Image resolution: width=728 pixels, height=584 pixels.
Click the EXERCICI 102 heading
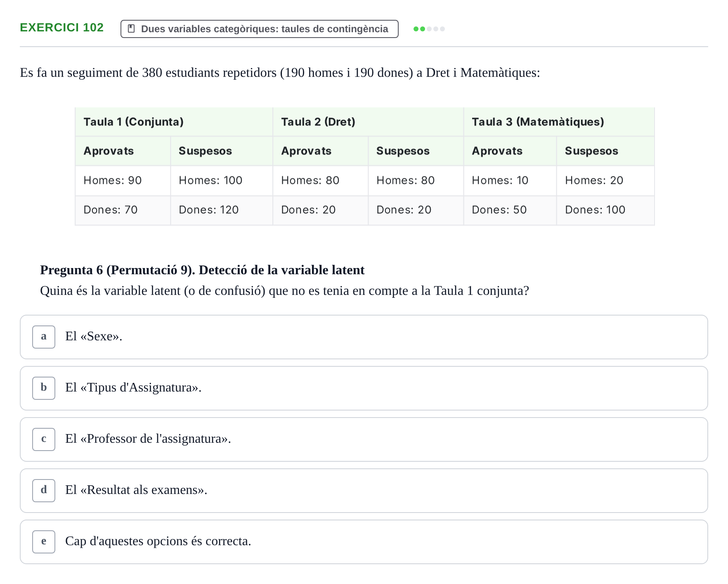pyautogui.click(x=62, y=28)
